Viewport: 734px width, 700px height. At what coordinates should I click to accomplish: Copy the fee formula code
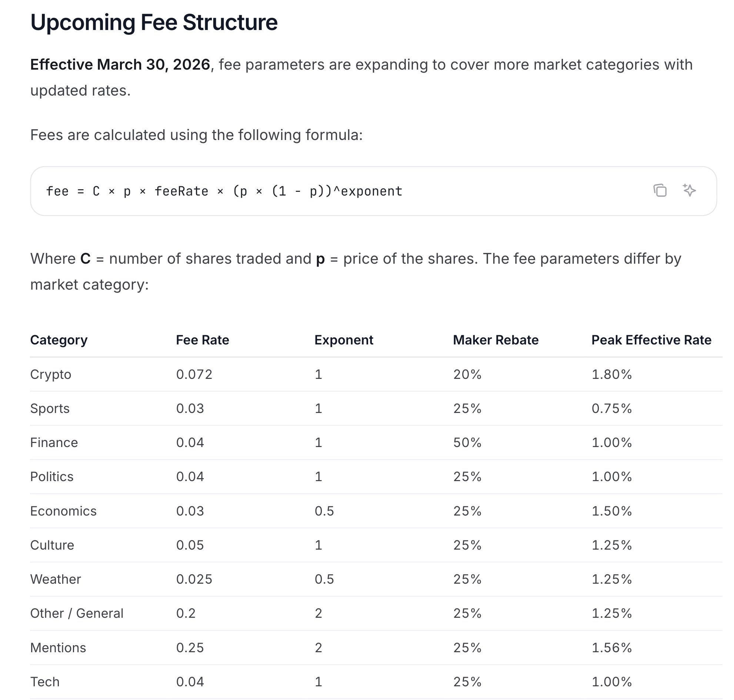[x=660, y=190]
